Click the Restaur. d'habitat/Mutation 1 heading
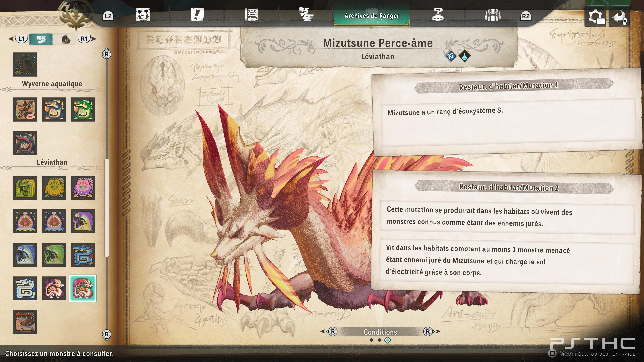The width and height of the screenshot is (644, 362). (508, 86)
